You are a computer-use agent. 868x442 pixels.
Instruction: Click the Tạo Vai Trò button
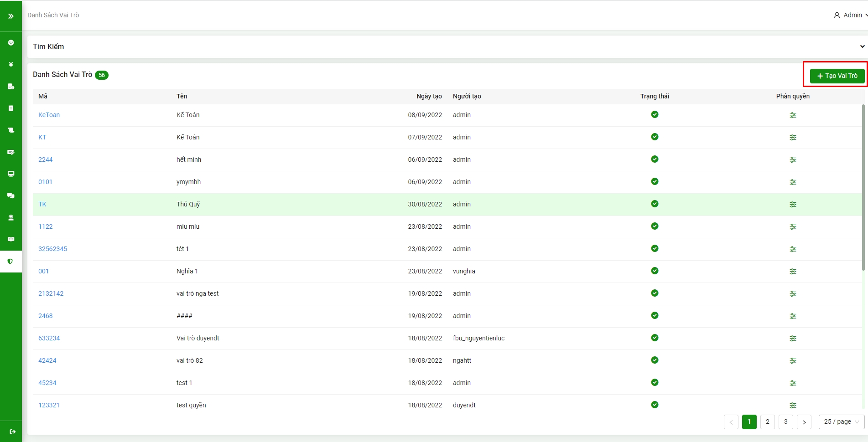[837, 76]
